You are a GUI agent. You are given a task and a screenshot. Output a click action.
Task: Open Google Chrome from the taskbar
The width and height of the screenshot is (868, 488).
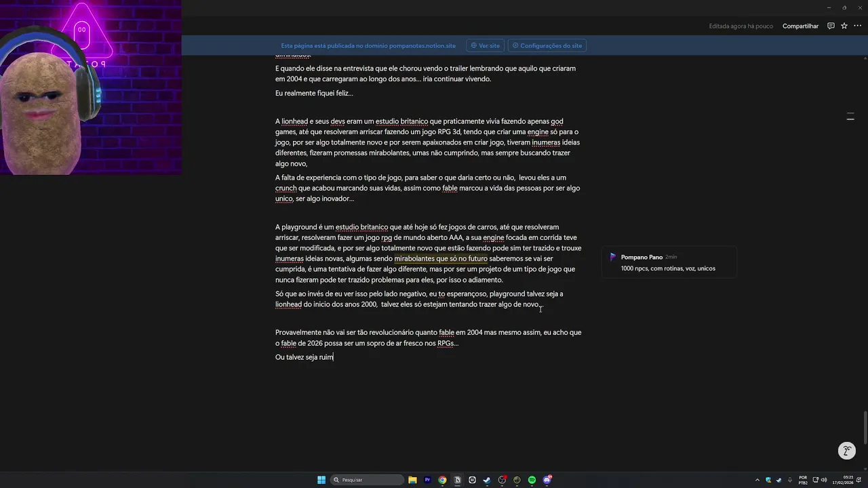[x=442, y=480]
